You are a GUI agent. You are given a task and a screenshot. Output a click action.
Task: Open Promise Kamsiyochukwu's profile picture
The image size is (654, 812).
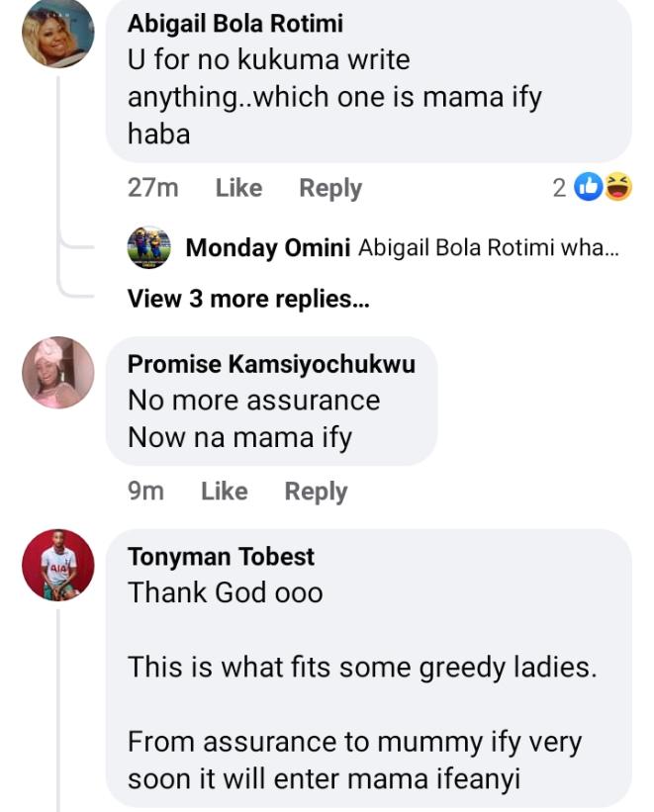coord(57,373)
